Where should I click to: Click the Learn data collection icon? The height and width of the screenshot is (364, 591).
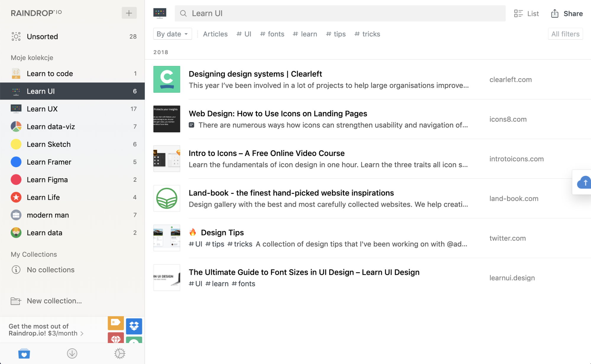click(16, 233)
